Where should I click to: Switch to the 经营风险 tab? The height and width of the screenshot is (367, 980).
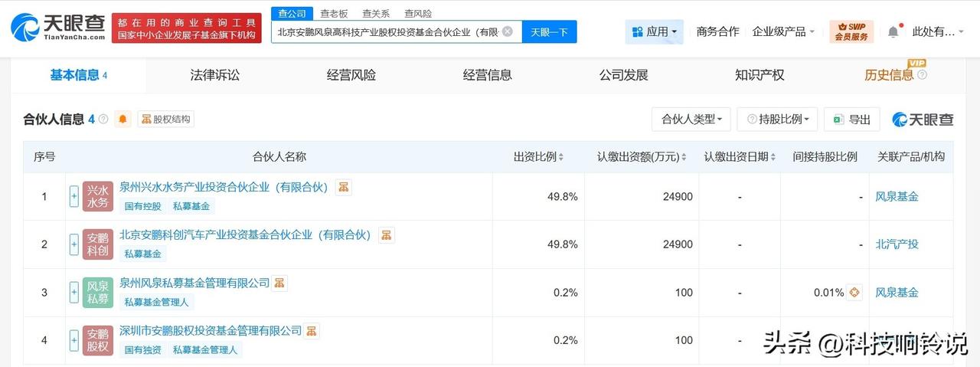click(351, 75)
